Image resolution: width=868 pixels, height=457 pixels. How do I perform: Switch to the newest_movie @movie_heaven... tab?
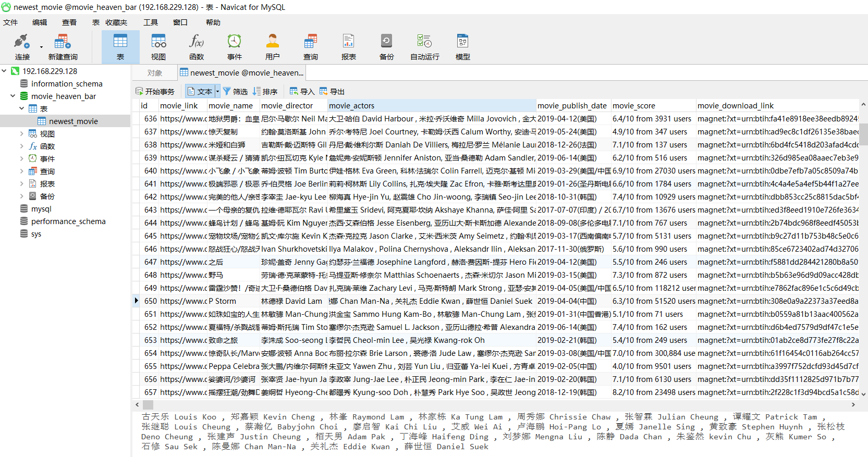coord(241,73)
